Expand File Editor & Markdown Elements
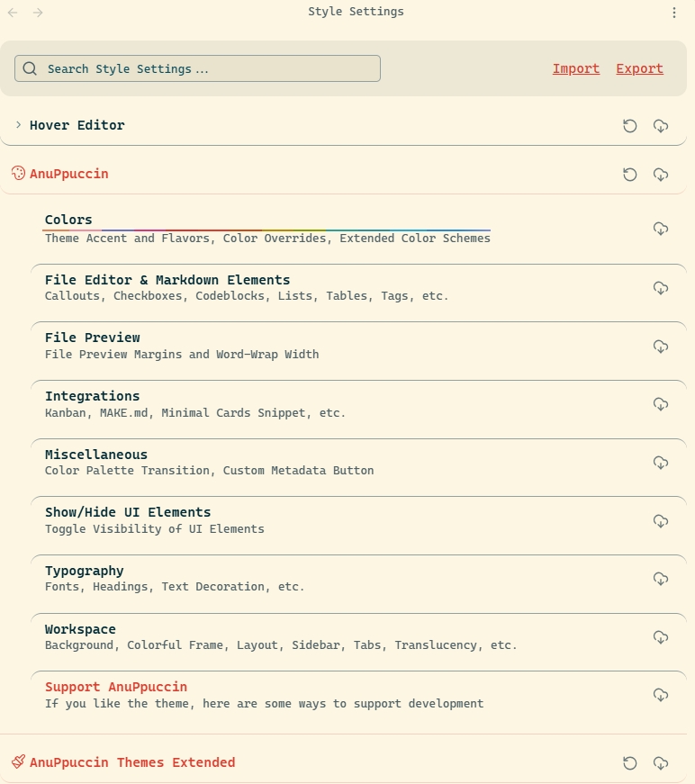This screenshot has height=784, width=695. (167, 280)
